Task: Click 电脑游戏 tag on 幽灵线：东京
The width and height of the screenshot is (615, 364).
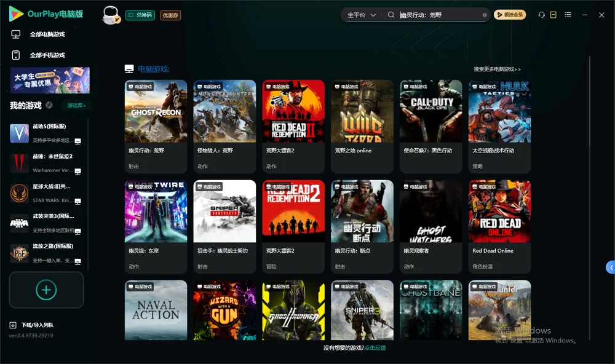Action: click(140, 187)
